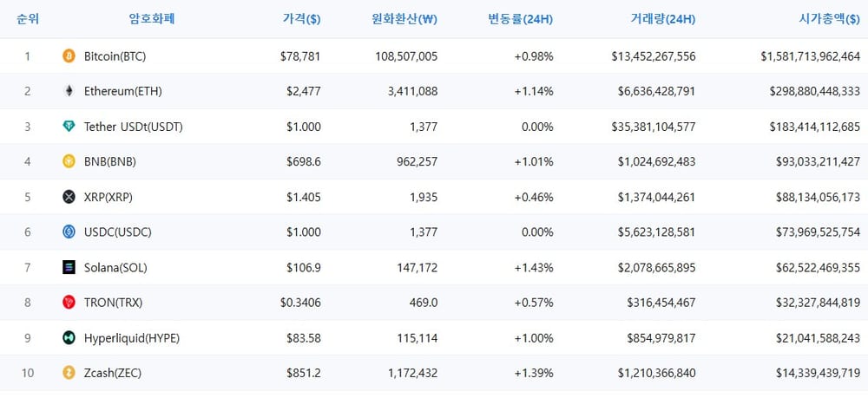Screen dimensions: 868x398
Task: Select Solana market cap $62,522,469,355
Action: click(818, 268)
